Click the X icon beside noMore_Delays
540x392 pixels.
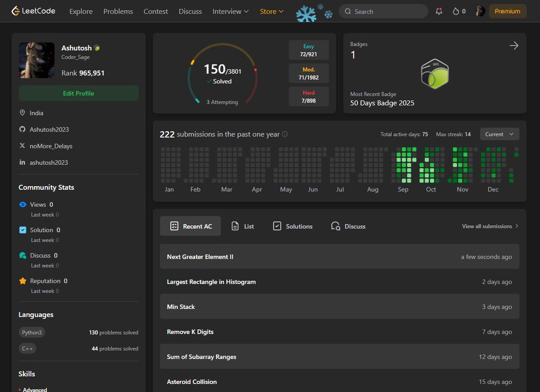point(22,146)
